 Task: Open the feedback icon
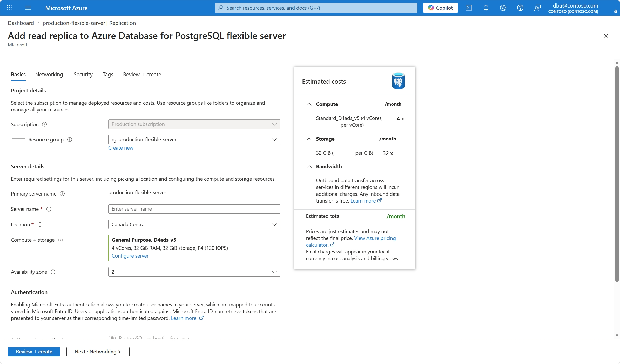tap(537, 8)
